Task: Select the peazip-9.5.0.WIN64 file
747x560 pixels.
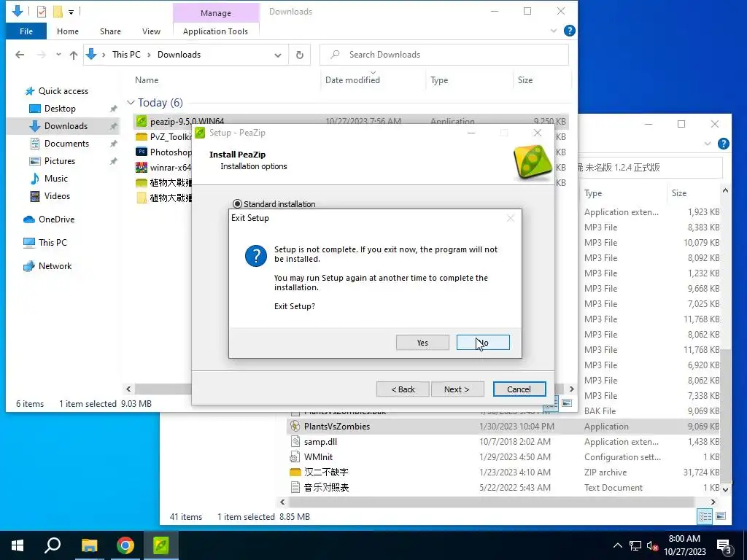Action: coord(187,121)
